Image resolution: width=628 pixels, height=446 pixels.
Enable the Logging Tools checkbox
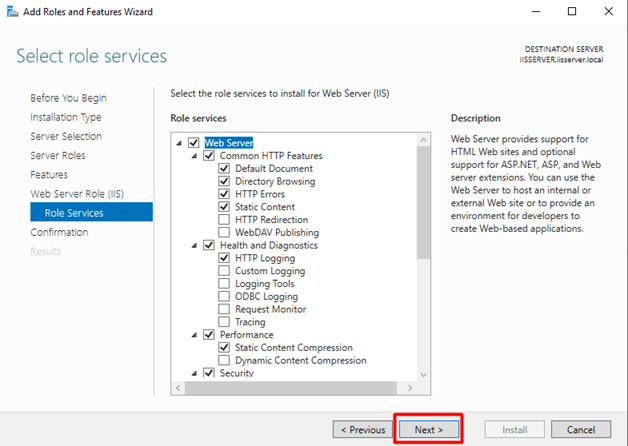click(224, 283)
